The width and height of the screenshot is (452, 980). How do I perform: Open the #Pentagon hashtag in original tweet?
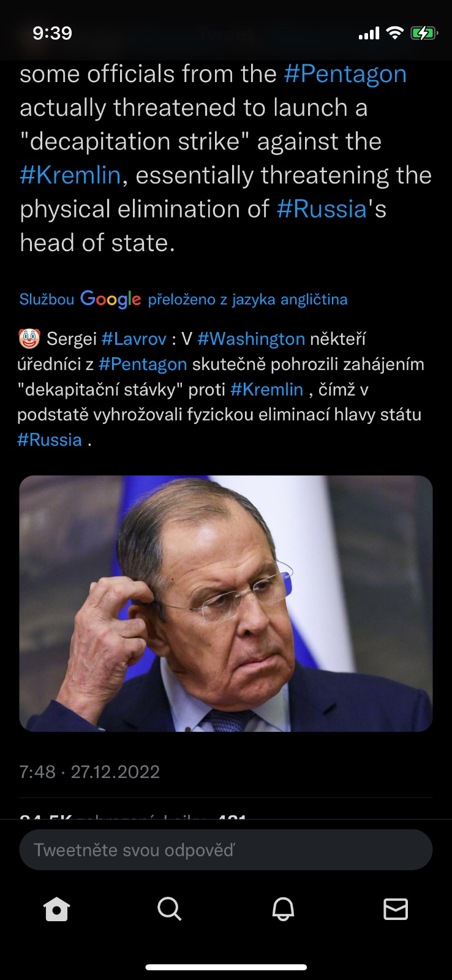pyautogui.click(x=345, y=74)
